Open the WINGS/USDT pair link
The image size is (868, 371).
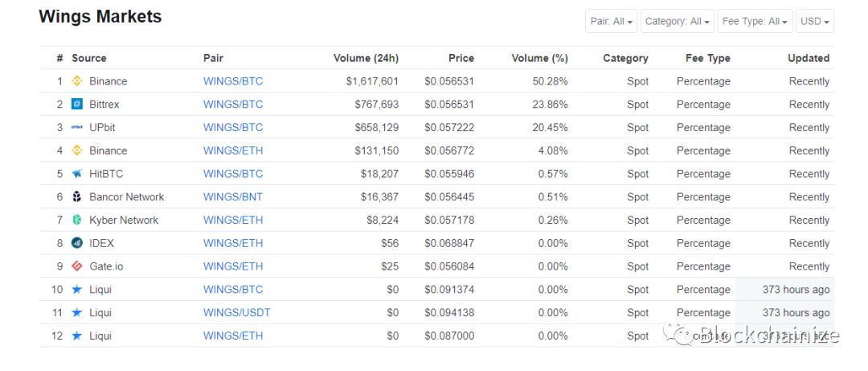pyautogui.click(x=237, y=313)
